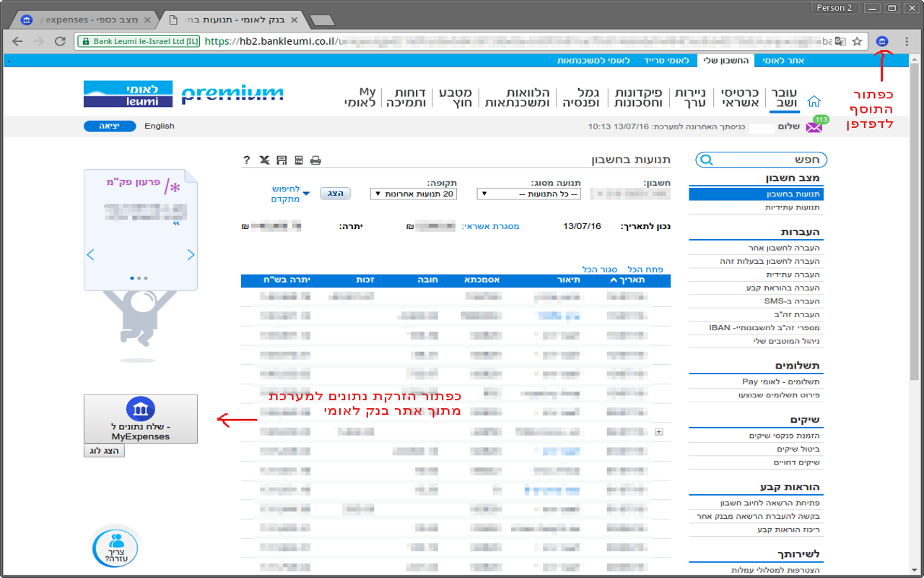
Task: Open the דוחות ותמיכה menu
Action: pyautogui.click(x=406, y=98)
